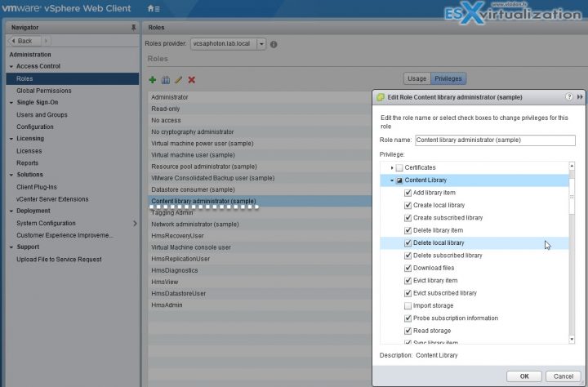Enable the Import storage privilege checkbox
The width and height of the screenshot is (588, 387).
[408, 305]
